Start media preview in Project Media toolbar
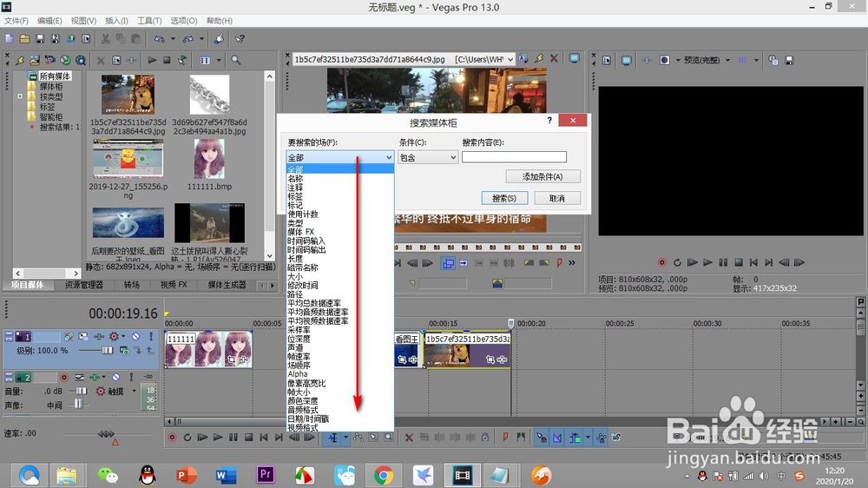Viewport: 868px width, 488px height. coord(152,60)
